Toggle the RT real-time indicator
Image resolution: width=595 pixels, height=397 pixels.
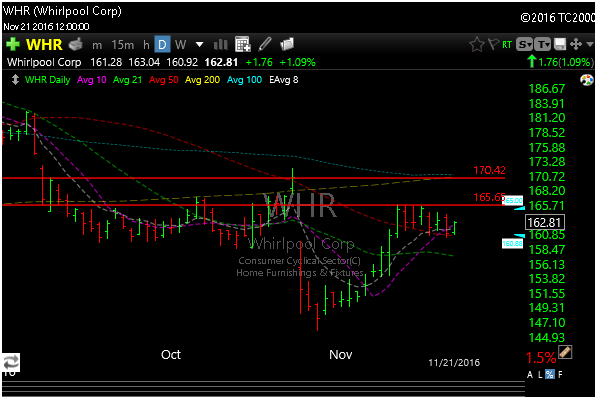(x=507, y=45)
